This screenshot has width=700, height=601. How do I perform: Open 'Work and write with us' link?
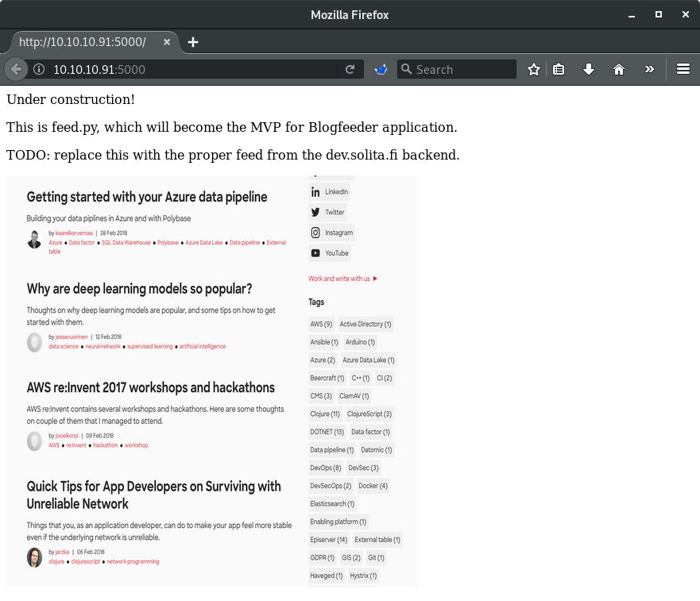click(x=343, y=279)
